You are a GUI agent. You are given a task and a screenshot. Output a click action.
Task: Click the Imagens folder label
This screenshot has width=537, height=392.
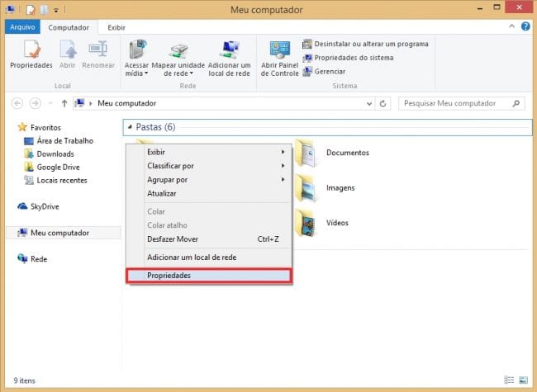(x=340, y=188)
